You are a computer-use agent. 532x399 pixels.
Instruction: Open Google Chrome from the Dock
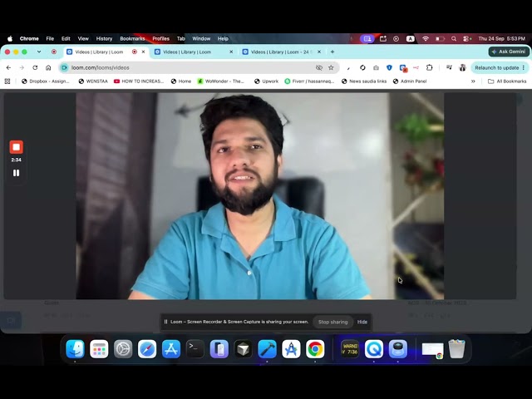[315, 349]
